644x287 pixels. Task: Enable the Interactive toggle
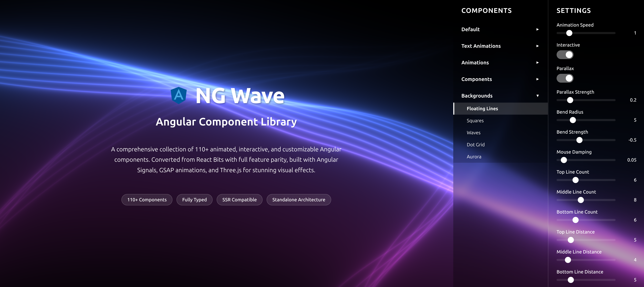[x=565, y=55]
